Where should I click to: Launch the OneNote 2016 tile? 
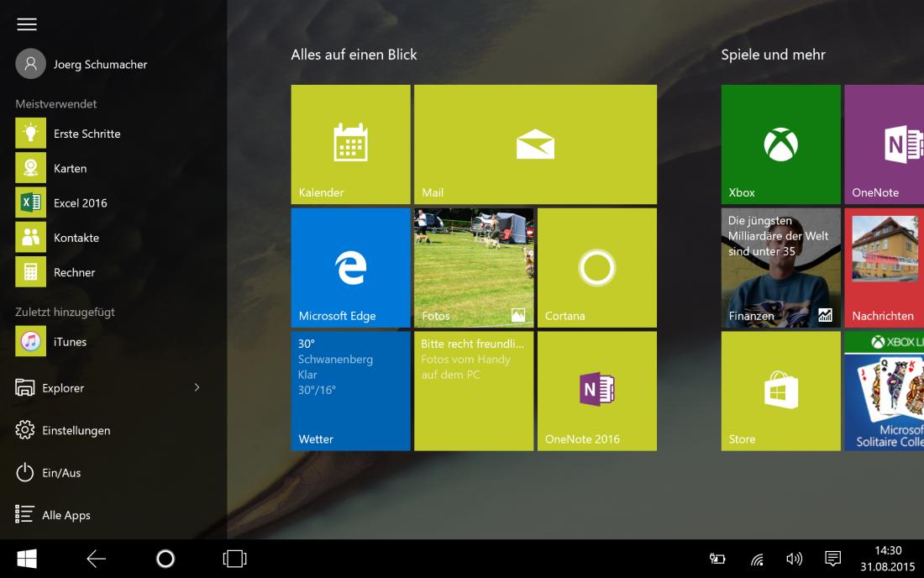pos(596,391)
